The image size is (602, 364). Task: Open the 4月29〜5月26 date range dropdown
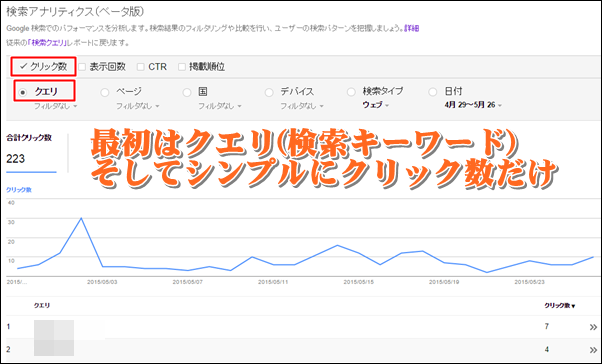[473, 105]
